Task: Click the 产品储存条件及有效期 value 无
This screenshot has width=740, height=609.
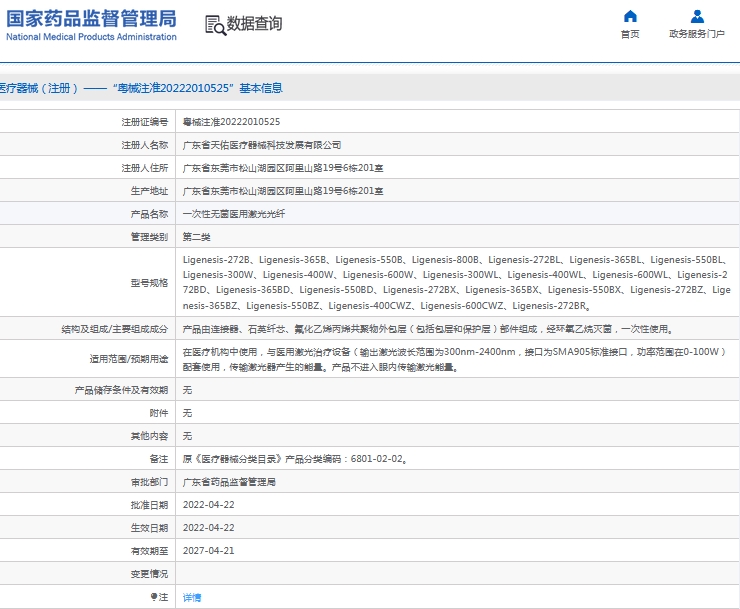Action: [187, 390]
